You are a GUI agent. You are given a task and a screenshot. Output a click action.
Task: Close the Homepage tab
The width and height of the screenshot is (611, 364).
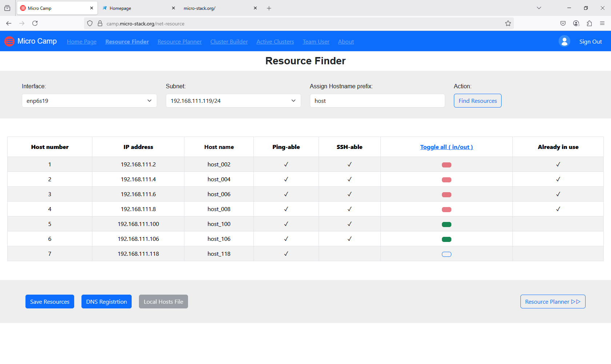click(x=173, y=8)
